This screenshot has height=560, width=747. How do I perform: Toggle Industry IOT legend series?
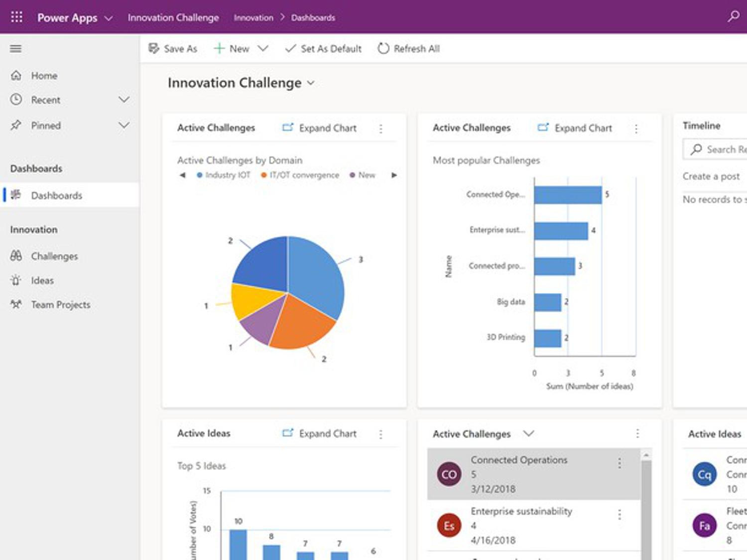coord(223,175)
